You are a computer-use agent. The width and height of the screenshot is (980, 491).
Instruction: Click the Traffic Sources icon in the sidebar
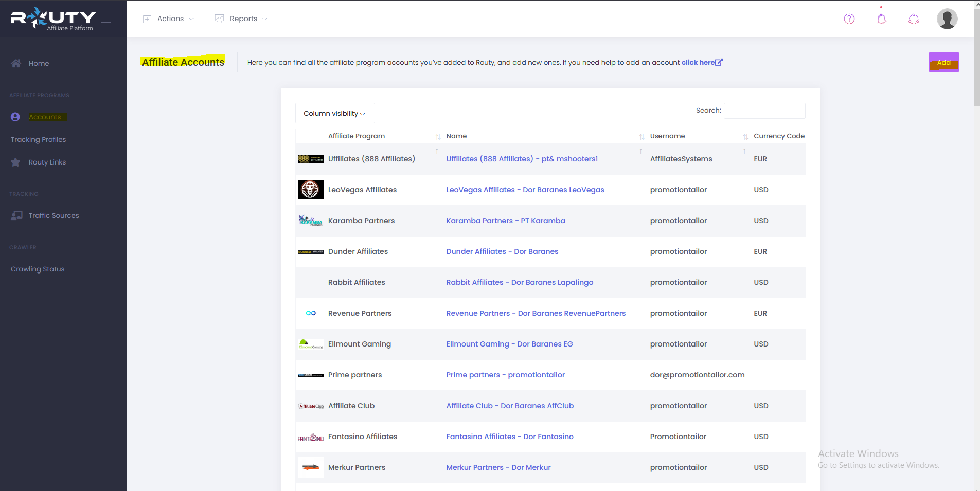pyautogui.click(x=16, y=215)
